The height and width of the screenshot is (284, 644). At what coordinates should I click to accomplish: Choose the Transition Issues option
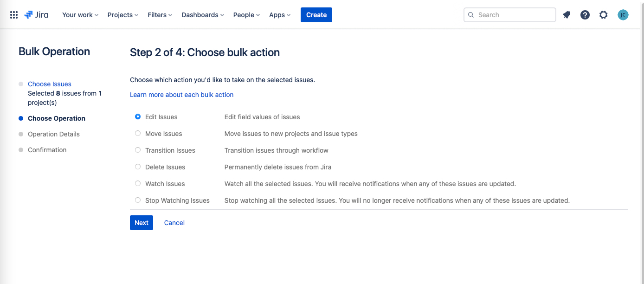pyautogui.click(x=138, y=150)
